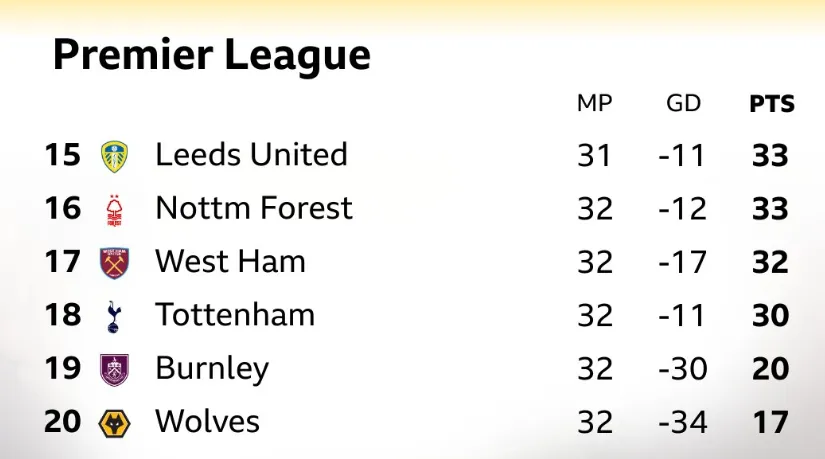This screenshot has height=459, width=825.
Task: Click position number 15 beside Leeds
Action: (62, 155)
